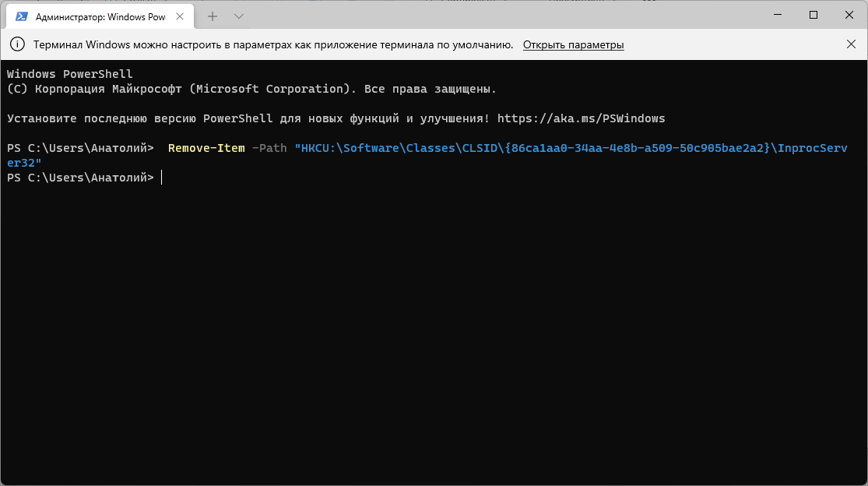This screenshot has width=868, height=486.
Task: Dismiss the default terminal notification bar
Action: [x=851, y=45]
